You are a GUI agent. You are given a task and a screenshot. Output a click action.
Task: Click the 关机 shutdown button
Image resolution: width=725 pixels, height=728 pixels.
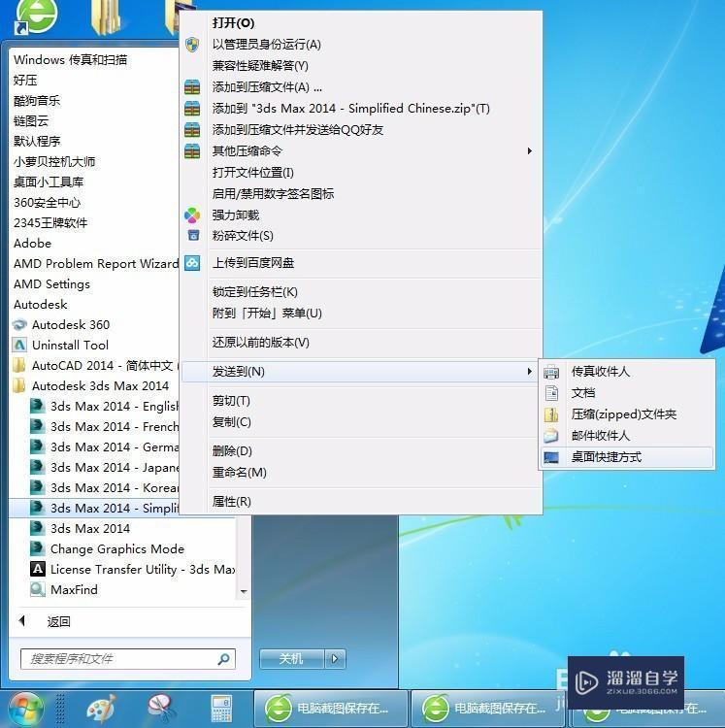(291, 659)
